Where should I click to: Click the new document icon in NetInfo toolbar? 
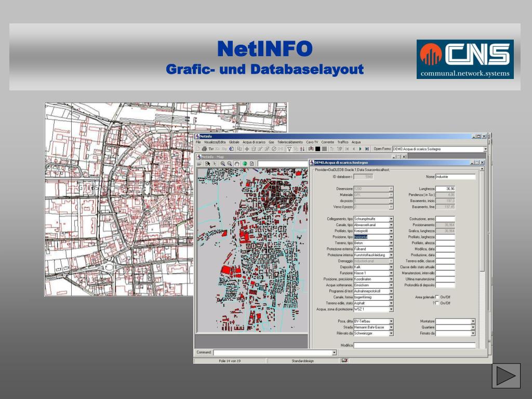(x=197, y=149)
